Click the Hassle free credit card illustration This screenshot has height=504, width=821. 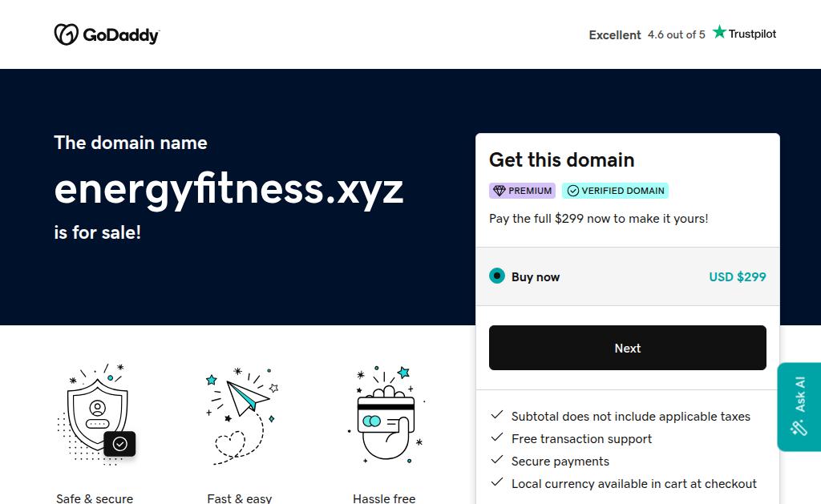point(386,414)
